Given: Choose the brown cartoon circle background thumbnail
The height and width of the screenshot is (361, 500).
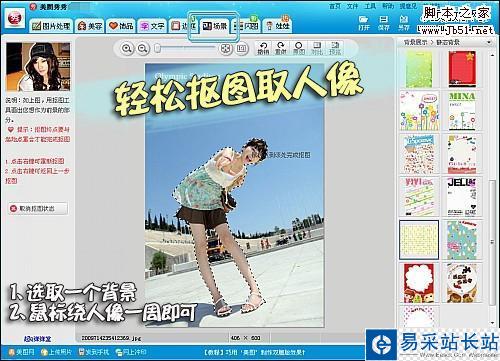Looking at the screenshot, I should (x=462, y=283).
